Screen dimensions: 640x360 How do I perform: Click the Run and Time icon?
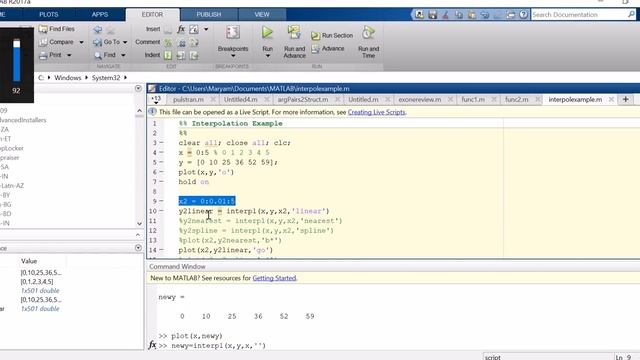[368, 32]
